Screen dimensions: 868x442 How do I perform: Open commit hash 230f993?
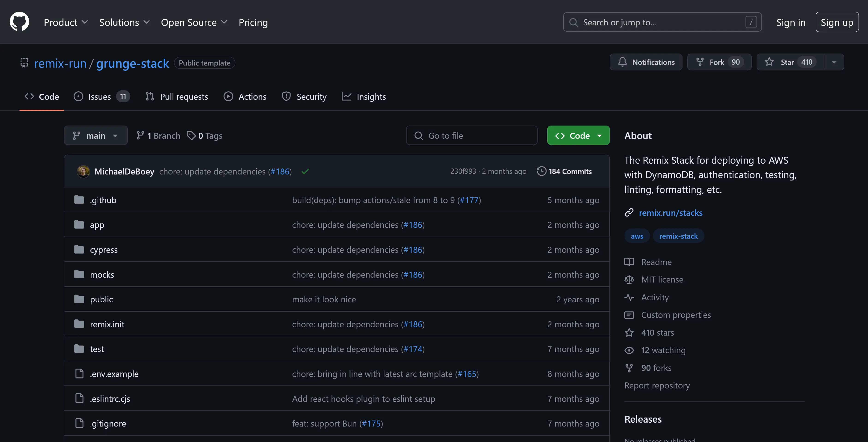463,171
